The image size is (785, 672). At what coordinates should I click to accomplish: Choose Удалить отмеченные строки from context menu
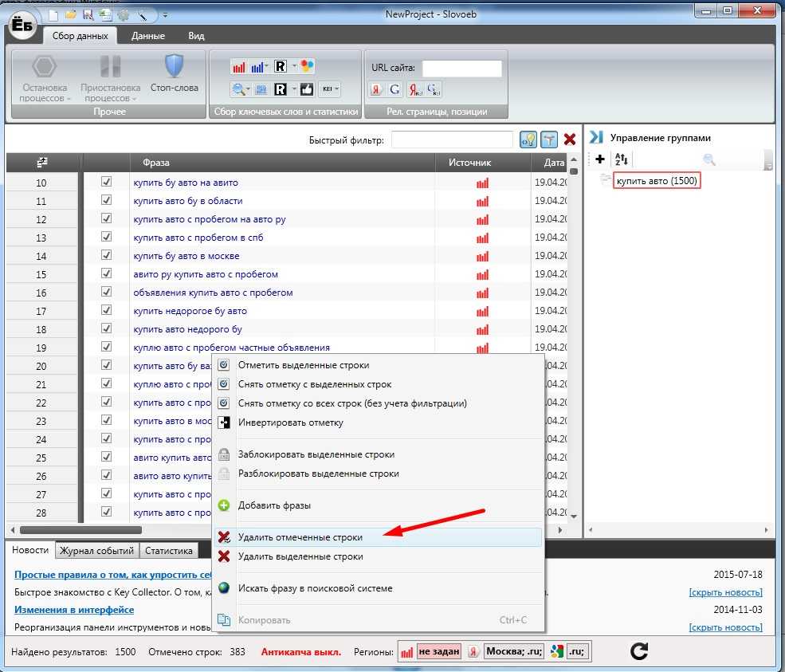[x=300, y=537]
